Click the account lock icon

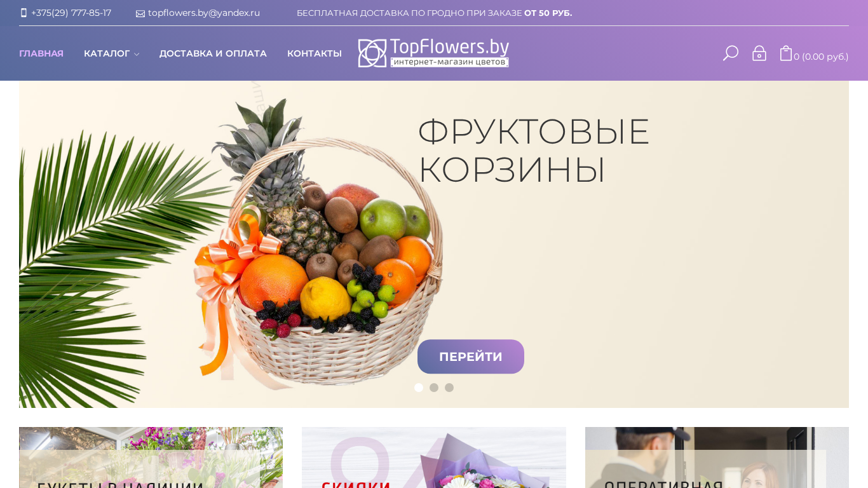[x=759, y=53]
